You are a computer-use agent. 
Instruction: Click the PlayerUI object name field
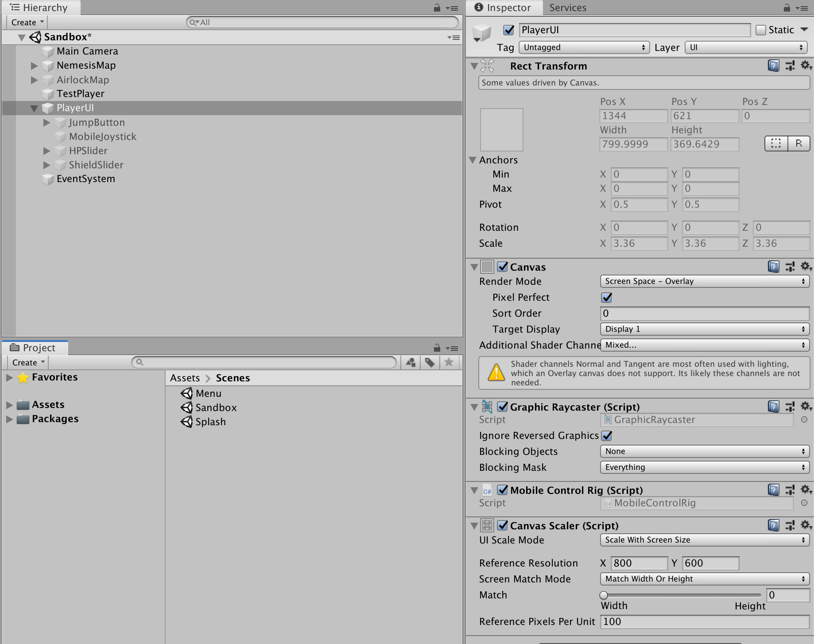pos(635,30)
